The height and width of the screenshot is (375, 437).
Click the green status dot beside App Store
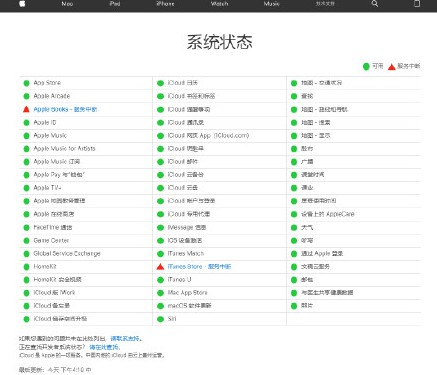(26, 83)
